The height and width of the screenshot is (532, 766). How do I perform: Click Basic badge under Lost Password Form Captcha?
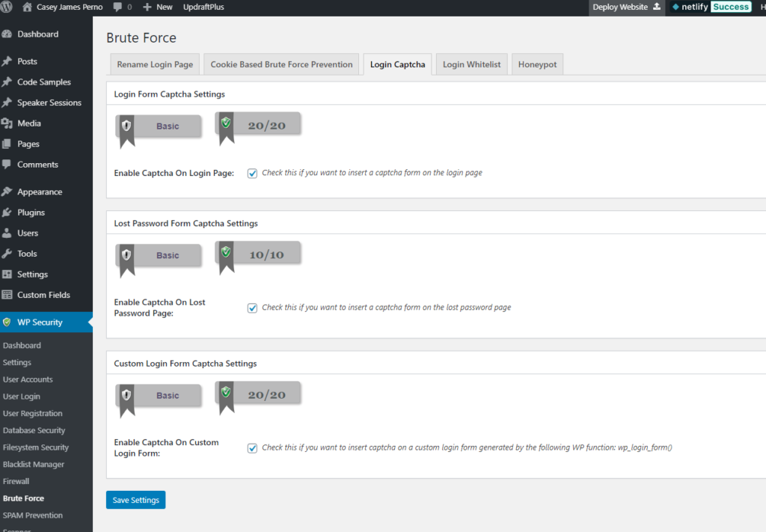(159, 260)
